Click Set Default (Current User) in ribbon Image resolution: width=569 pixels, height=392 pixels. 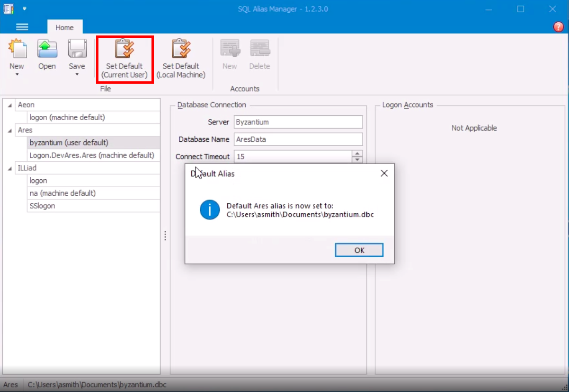[124, 58]
